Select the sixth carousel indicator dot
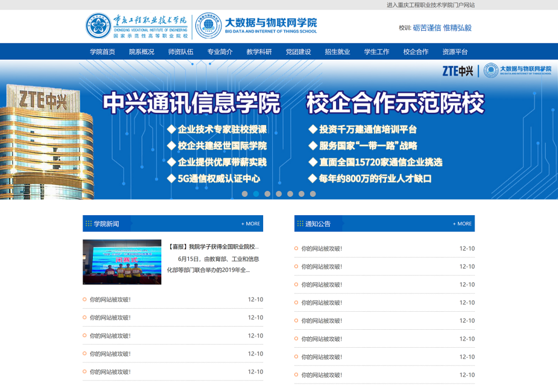Image resolution: width=558 pixels, height=392 pixels. click(x=302, y=194)
